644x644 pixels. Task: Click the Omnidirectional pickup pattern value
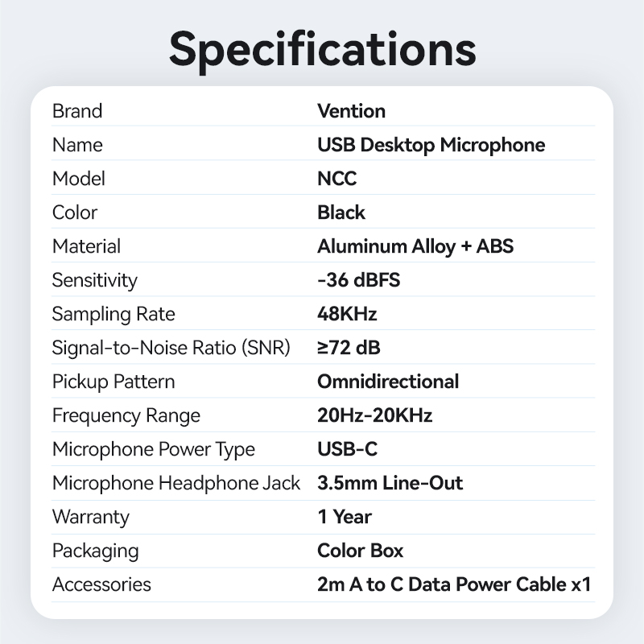click(x=388, y=382)
